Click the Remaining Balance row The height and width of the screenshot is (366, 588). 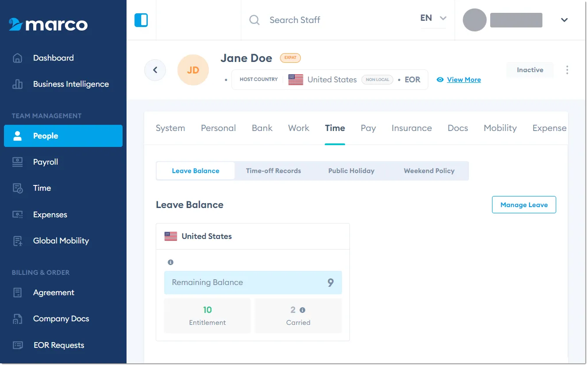pyautogui.click(x=253, y=282)
